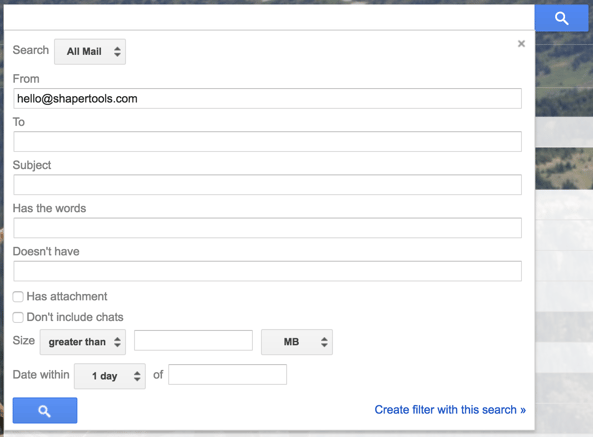593x437 pixels.
Task: Click the main search bar at top
Action: [269, 17]
